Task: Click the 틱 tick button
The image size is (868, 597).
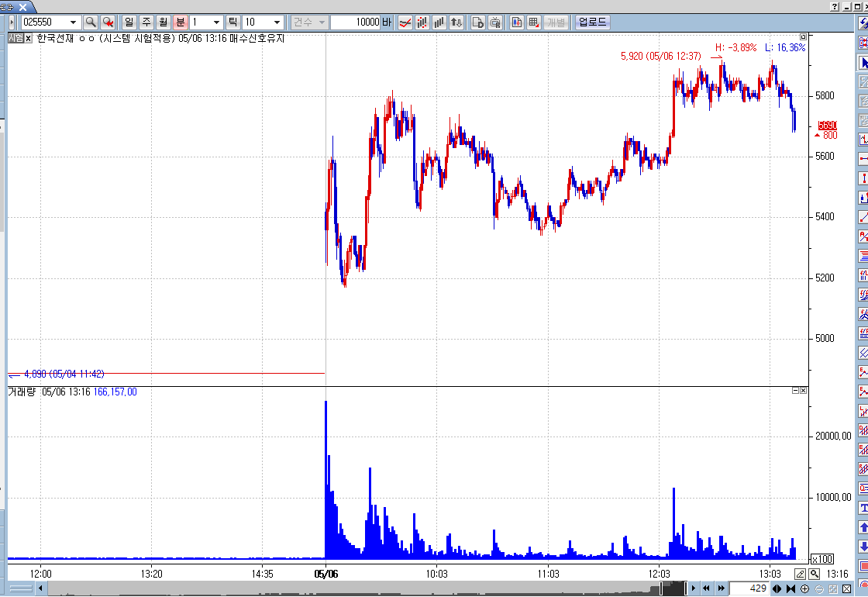Action: (x=232, y=22)
